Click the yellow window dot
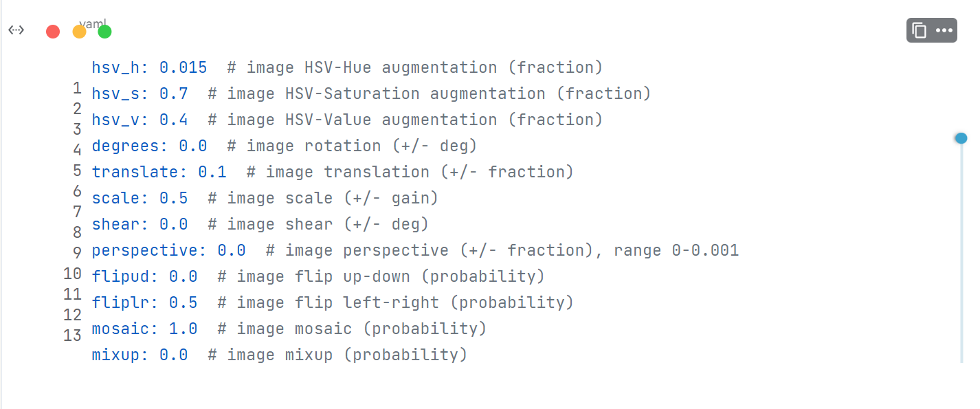Screen dimensions: 980x409 79,32
